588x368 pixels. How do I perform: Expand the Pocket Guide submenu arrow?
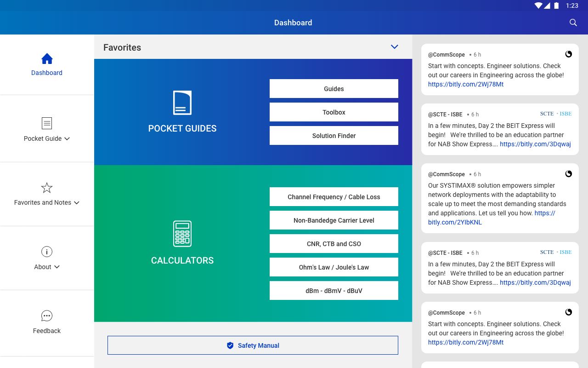67,138
